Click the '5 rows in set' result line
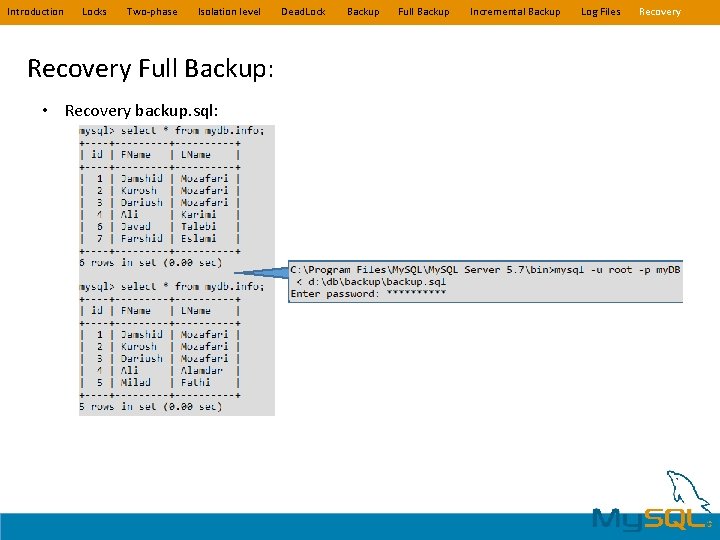Image resolution: width=720 pixels, height=540 pixels. coord(151,407)
